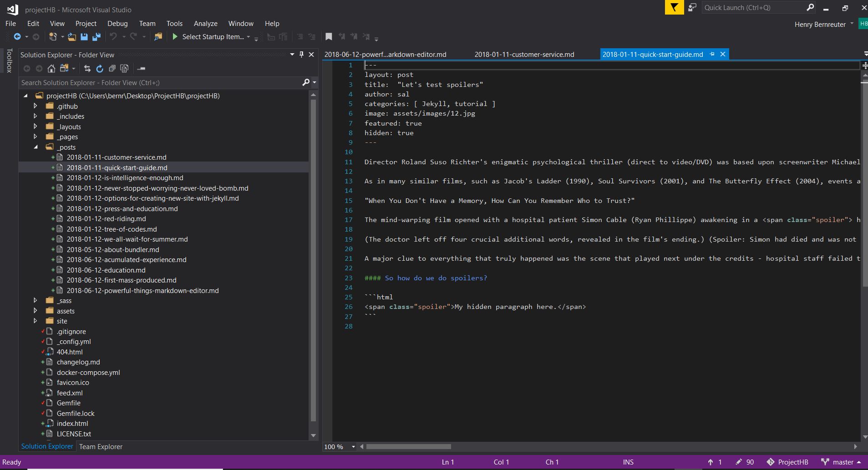Close the Solution Explorer panel
Image resolution: width=868 pixels, height=470 pixels.
coord(311,55)
